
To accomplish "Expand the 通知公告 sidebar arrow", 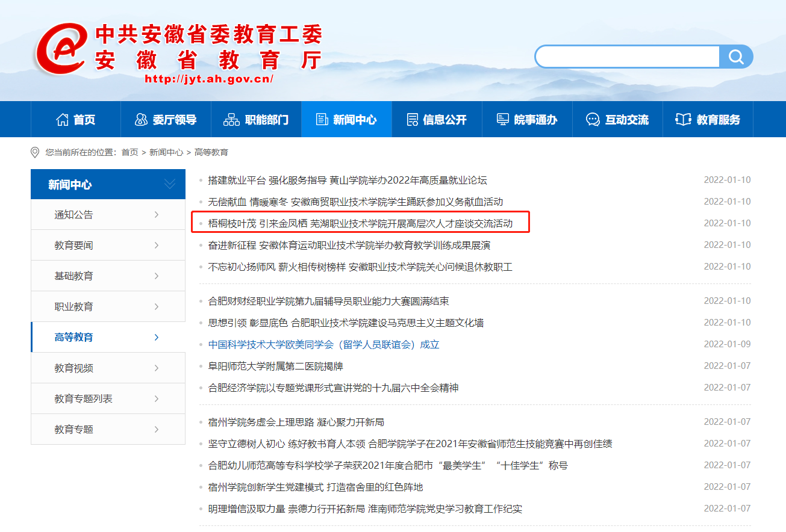I will point(157,215).
